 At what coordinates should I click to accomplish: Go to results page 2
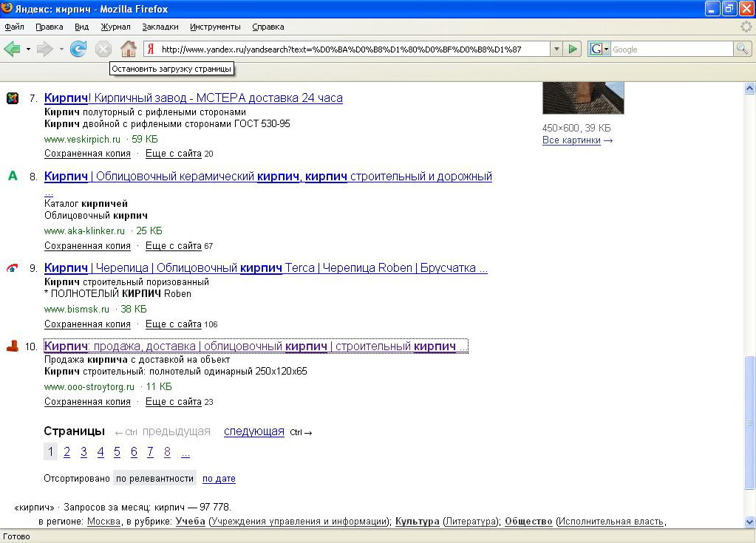[67, 452]
